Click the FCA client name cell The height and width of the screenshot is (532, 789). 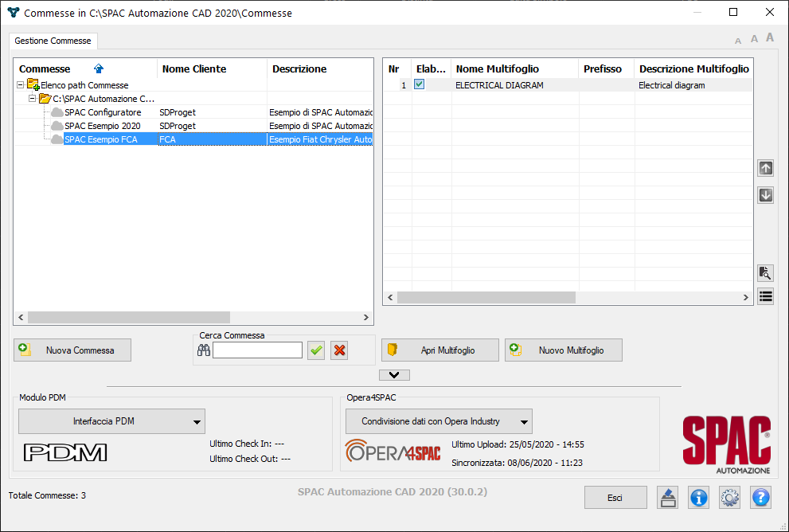point(213,139)
